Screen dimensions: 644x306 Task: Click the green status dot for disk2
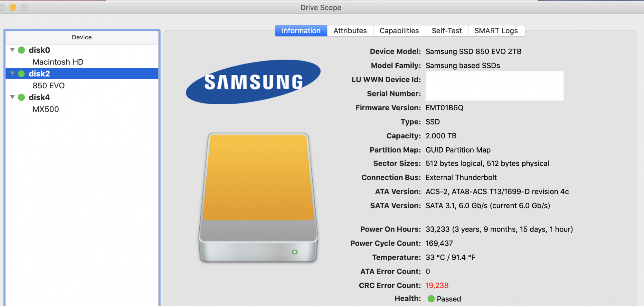21,74
